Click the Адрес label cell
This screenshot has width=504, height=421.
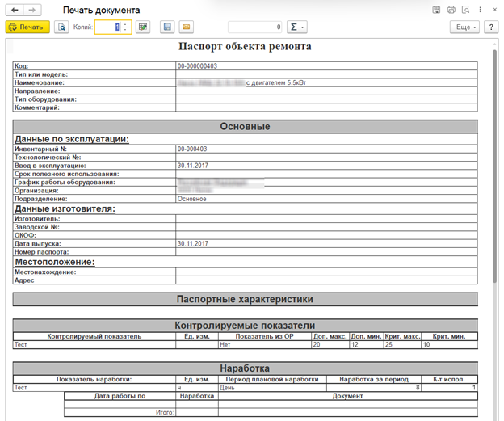tap(94, 280)
